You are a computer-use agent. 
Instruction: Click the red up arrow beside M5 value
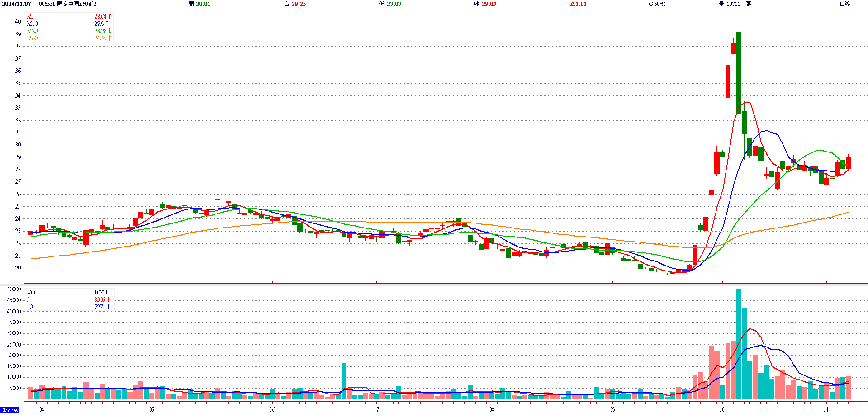tap(109, 16)
